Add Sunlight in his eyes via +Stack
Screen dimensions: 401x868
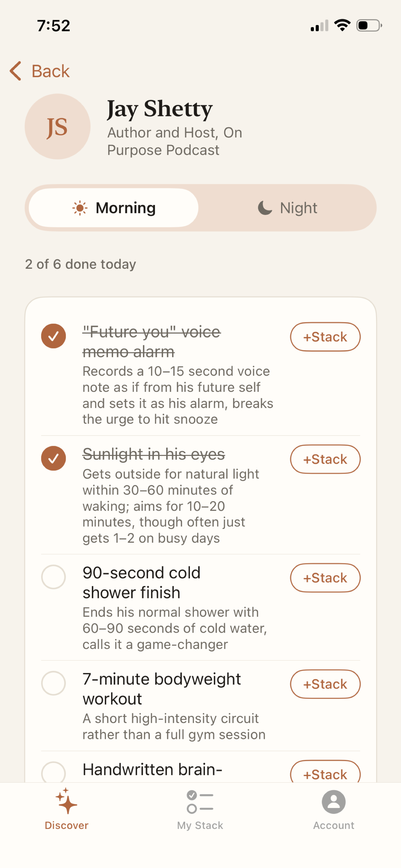point(325,459)
